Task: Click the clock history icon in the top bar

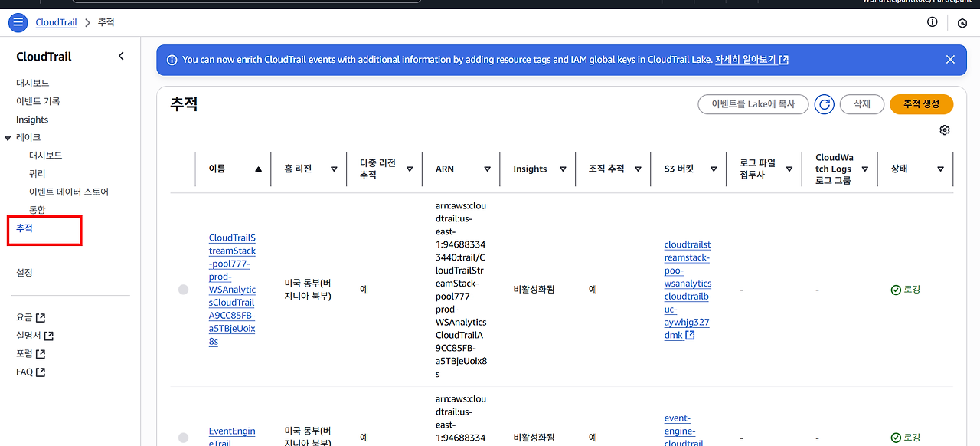Action: pyautogui.click(x=962, y=22)
